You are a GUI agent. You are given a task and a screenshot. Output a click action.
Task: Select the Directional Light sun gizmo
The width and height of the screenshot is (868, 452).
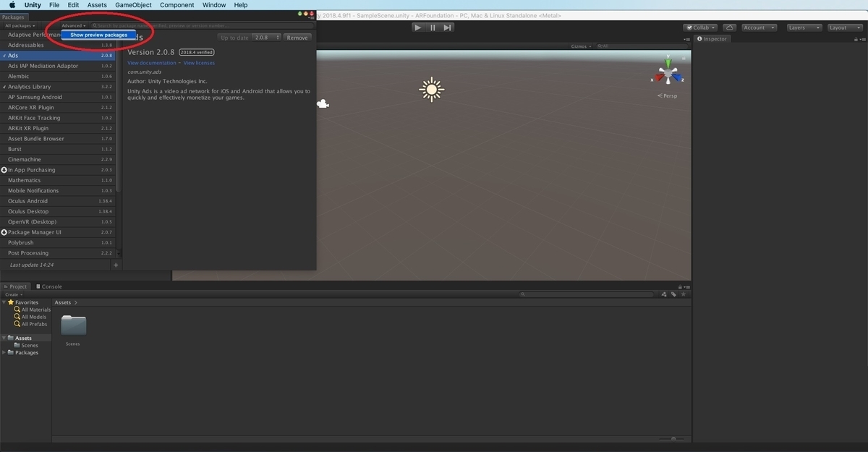(x=432, y=89)
